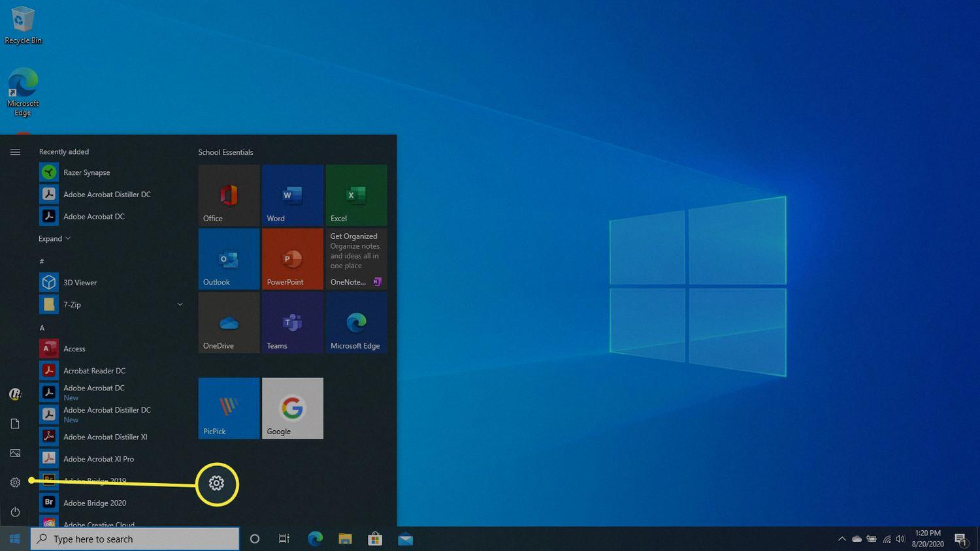
Task: Click the Windows Start button
Action: pyautogui.click(x=14, y=539)
